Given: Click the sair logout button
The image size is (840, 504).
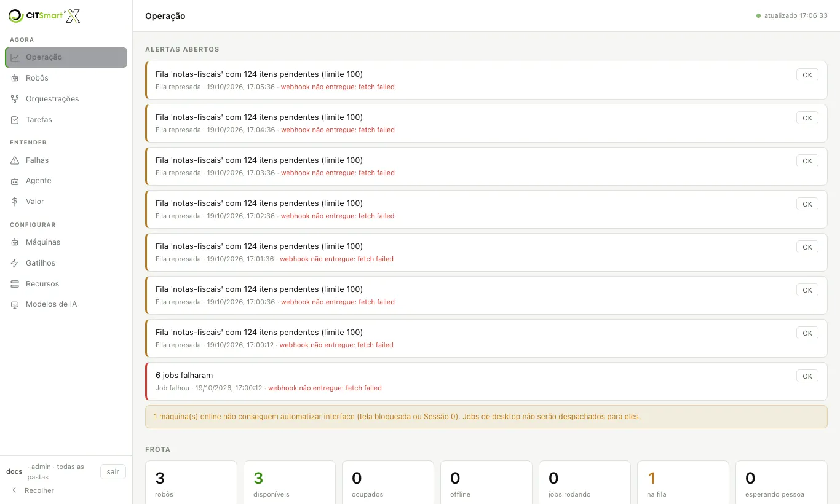Looking at the screenshot, I should point(113,472).
